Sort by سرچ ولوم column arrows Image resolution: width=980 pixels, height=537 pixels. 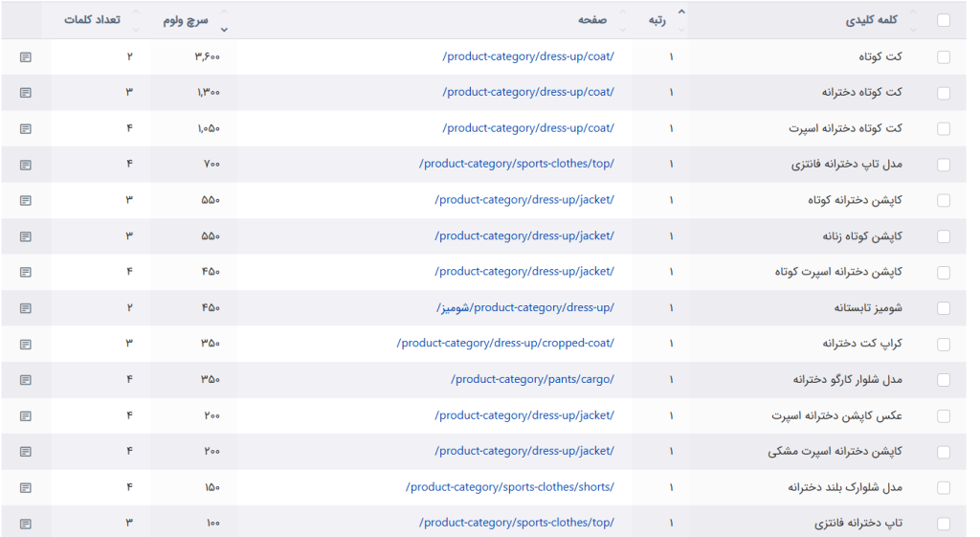(x=224, y=20)
